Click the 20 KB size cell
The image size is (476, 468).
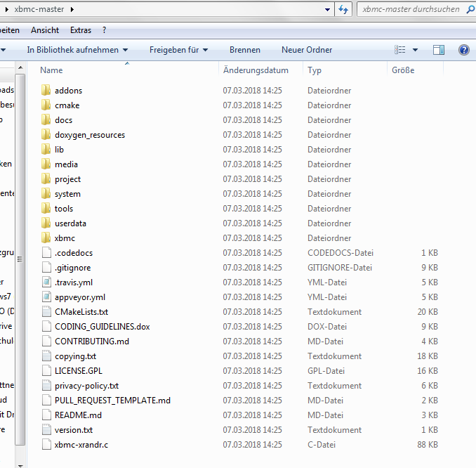[428, 311]
